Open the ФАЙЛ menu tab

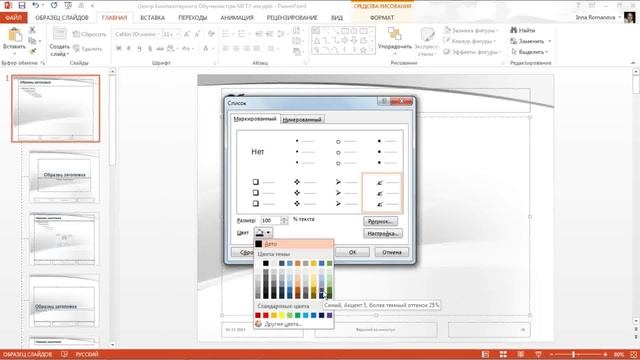click(x=13, y=18)
